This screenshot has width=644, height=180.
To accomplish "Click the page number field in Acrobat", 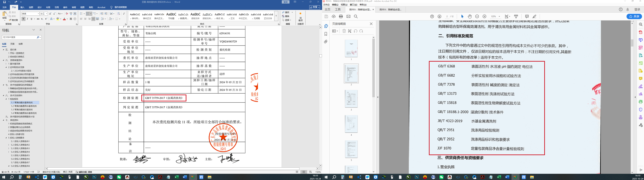I will point(447,16).
